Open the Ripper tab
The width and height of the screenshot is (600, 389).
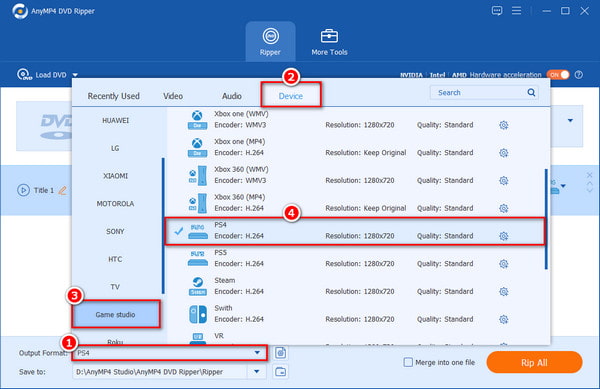click(x=270, y=41)
